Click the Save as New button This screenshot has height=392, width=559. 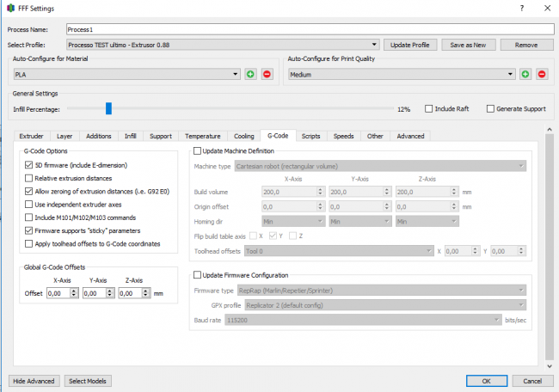coord(468,45)
